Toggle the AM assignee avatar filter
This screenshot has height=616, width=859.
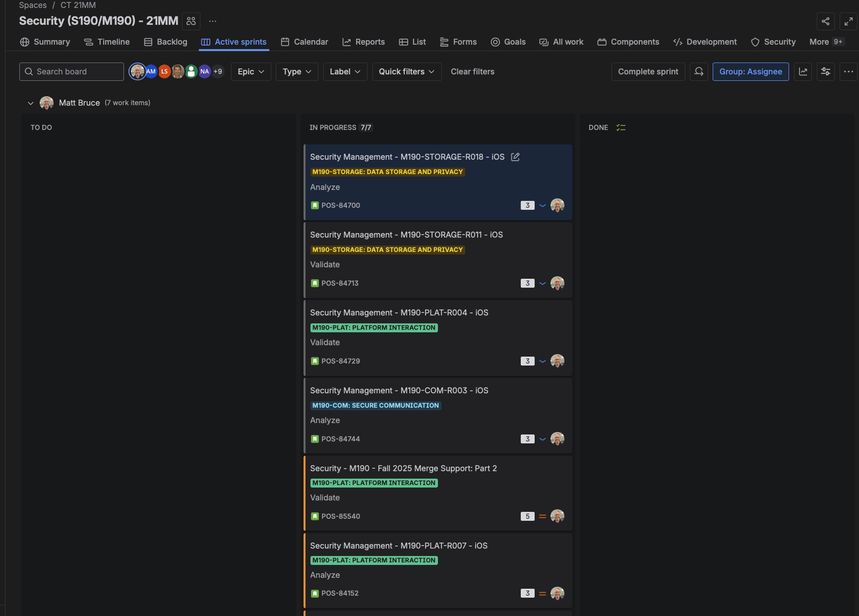pyautogui.click(x=151, y=71)
